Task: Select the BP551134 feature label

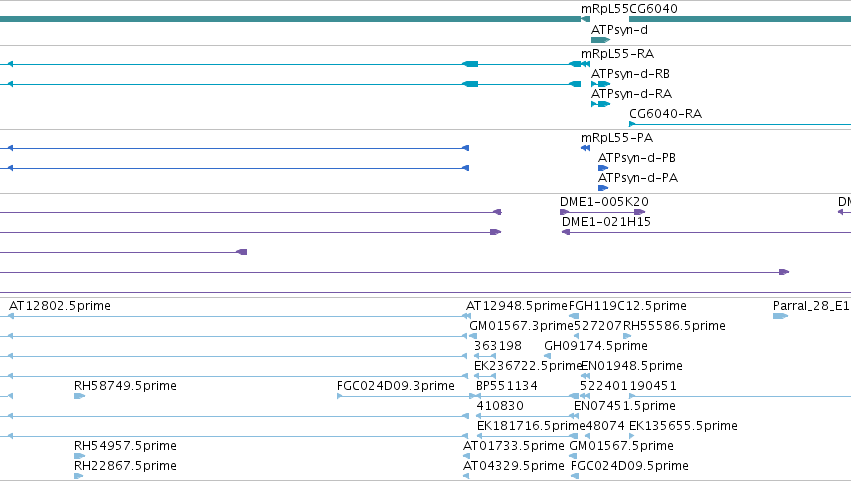Action: click(x=507, y=386)
